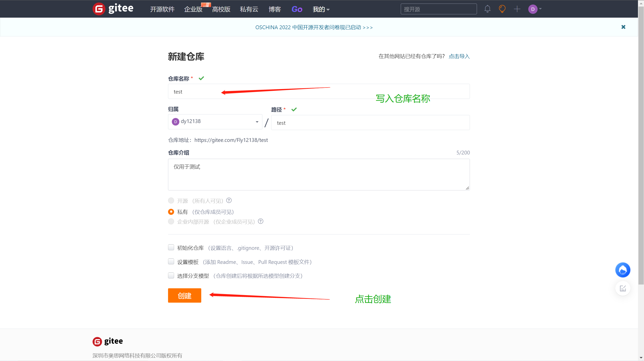
Task: Open the 我的 dropdown menu
Action: [321, 9]
